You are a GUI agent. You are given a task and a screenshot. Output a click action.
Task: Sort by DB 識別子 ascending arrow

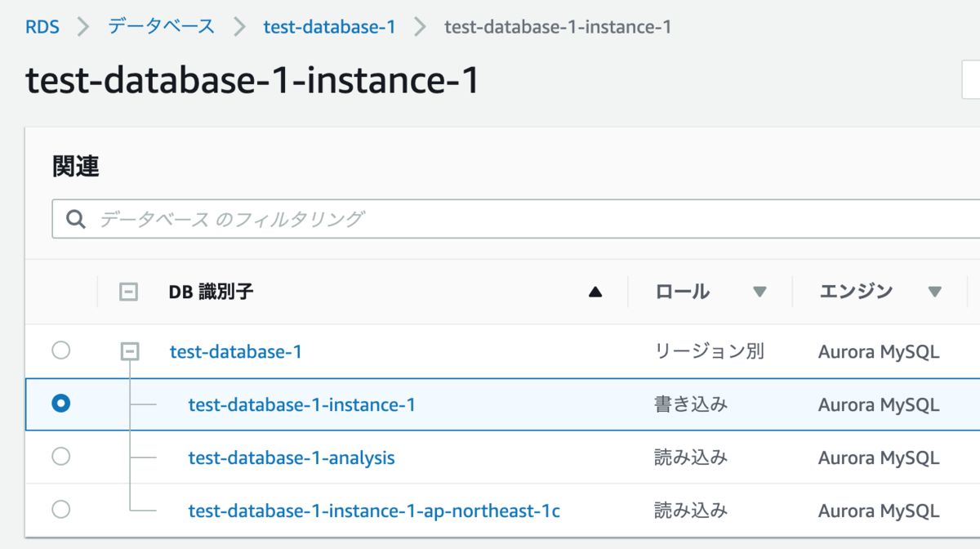(595, 292)
